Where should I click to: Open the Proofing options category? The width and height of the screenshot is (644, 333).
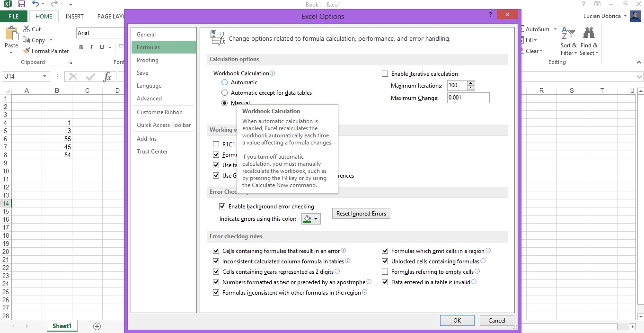click(x=163, y=60)
